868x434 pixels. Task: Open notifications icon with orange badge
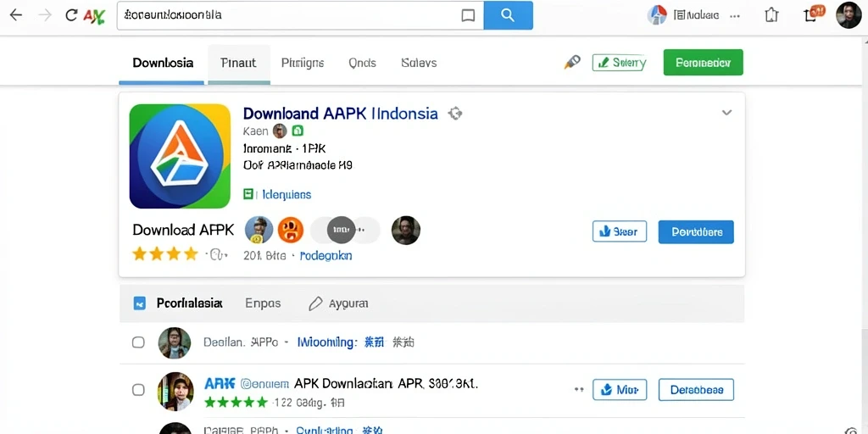pyautogui.click(x=813, y=14)
